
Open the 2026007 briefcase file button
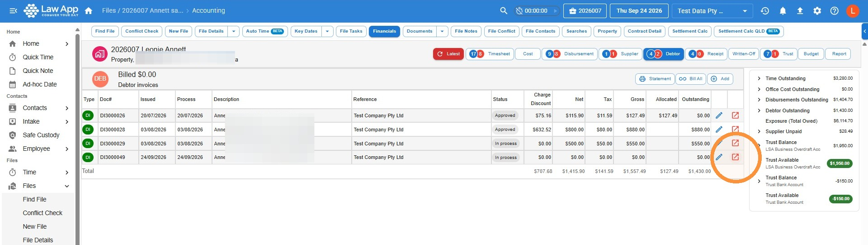click(585, 10)
